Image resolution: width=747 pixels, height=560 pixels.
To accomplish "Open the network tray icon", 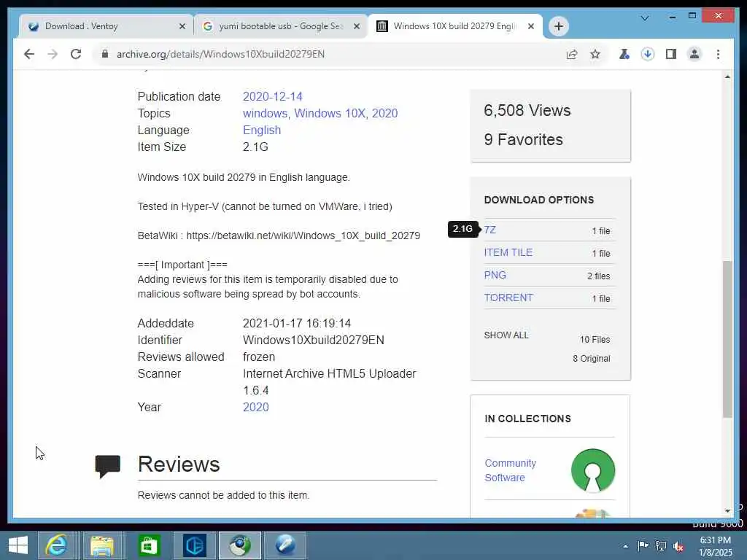I will 661,545.
